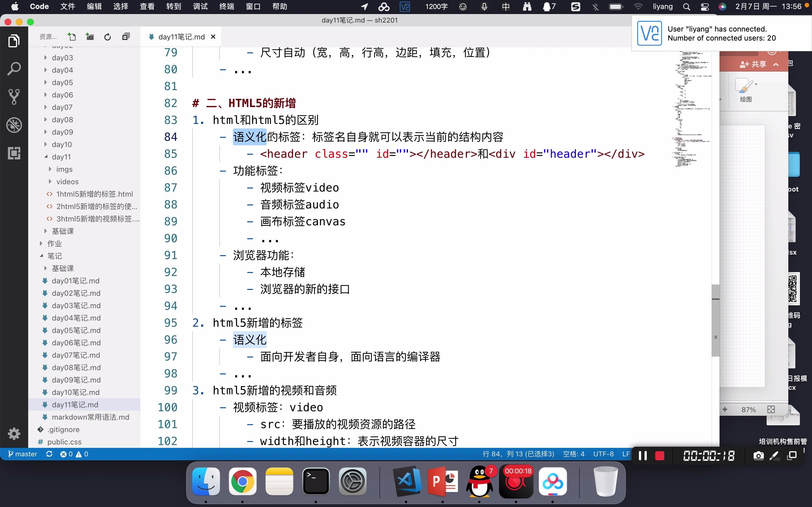The width and height of the screenshot is (812, 507).
Task: Click the New Folder icon in explorer
Action: pyautogui.click(x=90, y=37)
